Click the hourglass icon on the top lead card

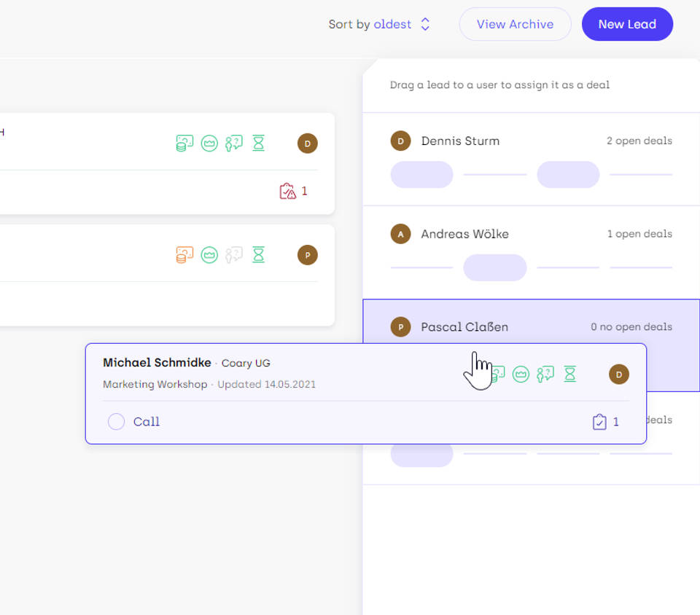pyautogui.click(x=258, y=143)
